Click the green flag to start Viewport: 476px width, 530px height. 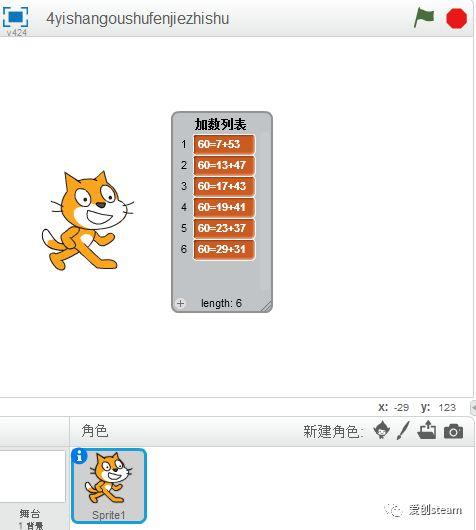pyautogui.click(x=424, y=17)
